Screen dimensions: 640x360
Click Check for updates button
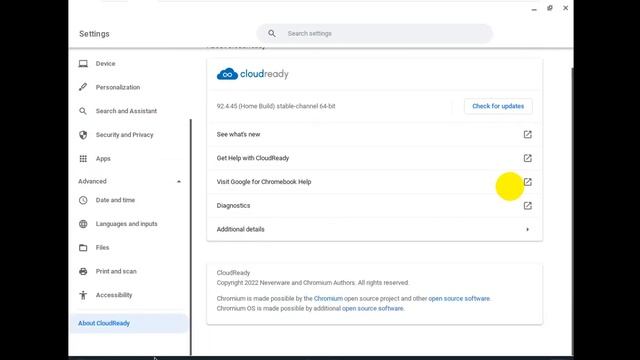[x=498, y=106]
